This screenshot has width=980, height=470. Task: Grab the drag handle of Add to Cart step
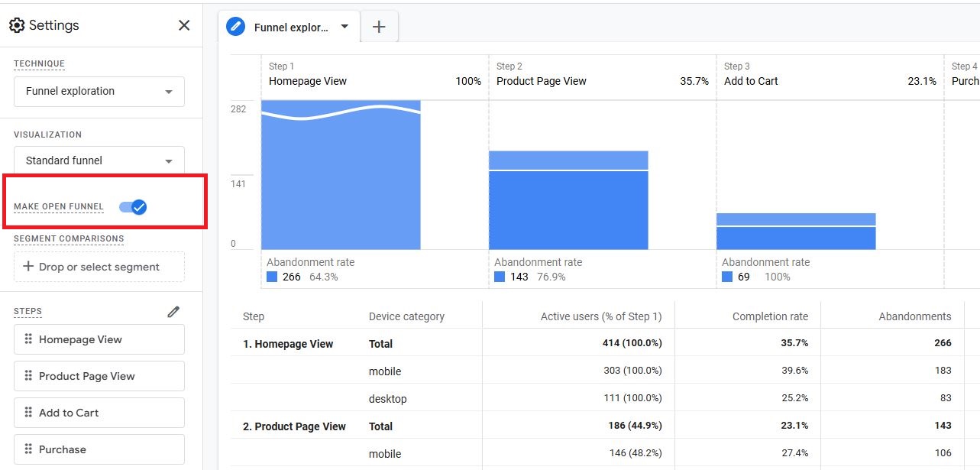click(x=28, y=413)
